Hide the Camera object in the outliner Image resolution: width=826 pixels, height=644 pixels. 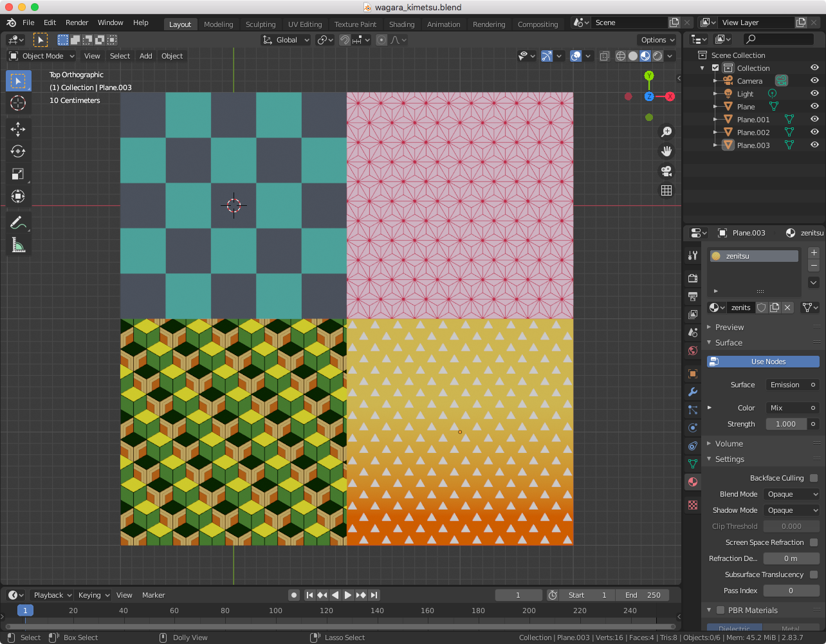814,80
